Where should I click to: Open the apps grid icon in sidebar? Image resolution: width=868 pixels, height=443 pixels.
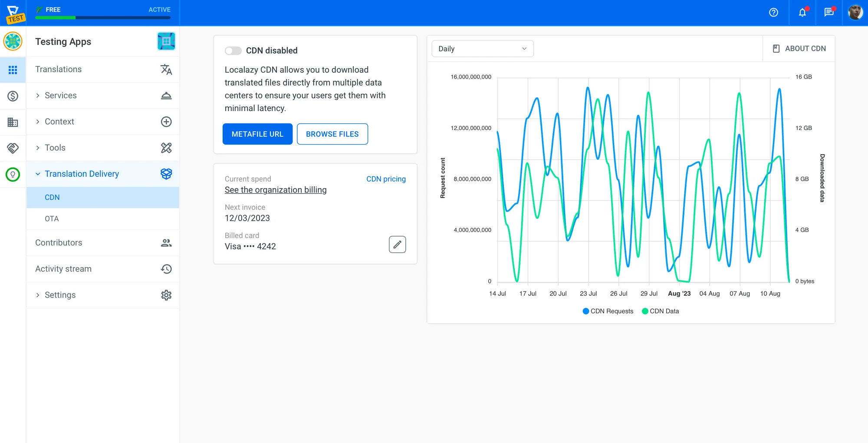pyautogui.click(x=13, y=70)
